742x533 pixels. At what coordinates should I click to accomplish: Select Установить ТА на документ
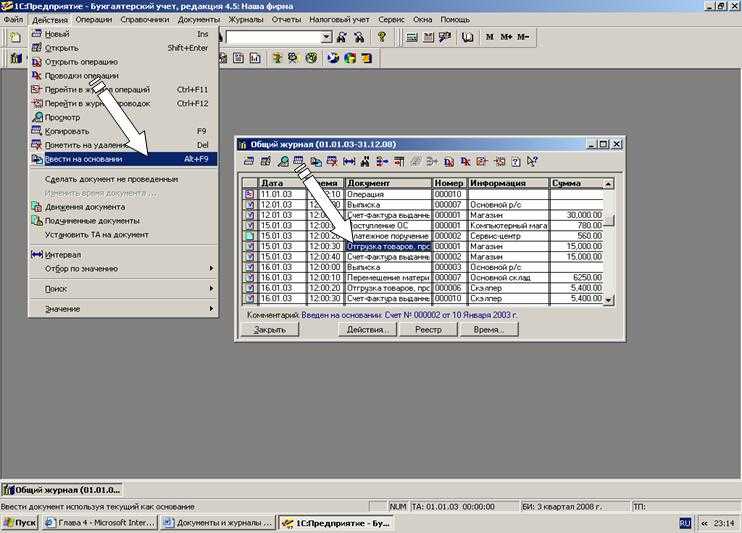(x=123, y=234)
